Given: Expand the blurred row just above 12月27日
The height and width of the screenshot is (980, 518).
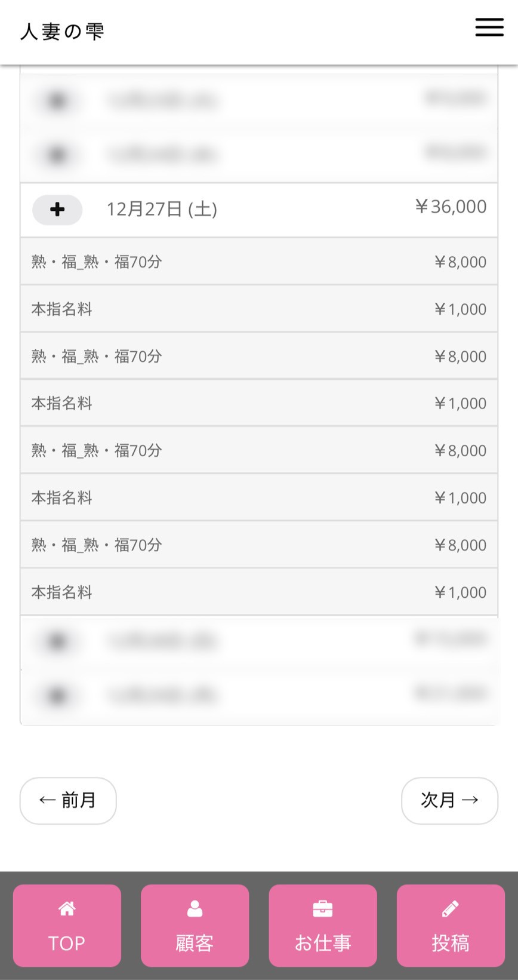Looking at the screenshot, I should (57, 155).
